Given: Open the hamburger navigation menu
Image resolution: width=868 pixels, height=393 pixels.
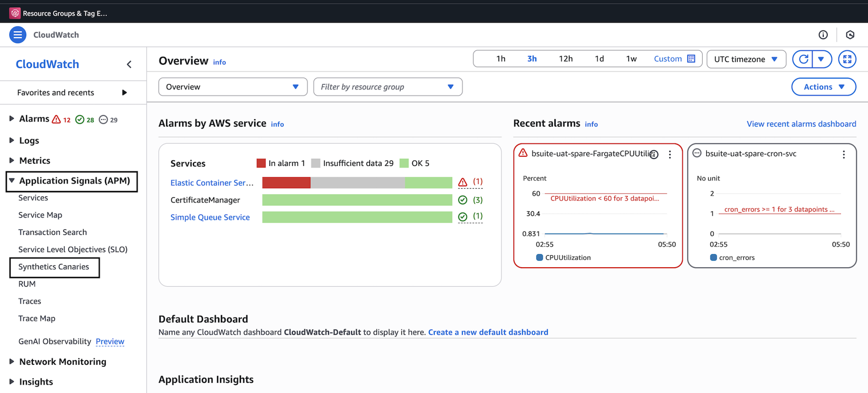Looking at the screenshot, I should point(17,35).
